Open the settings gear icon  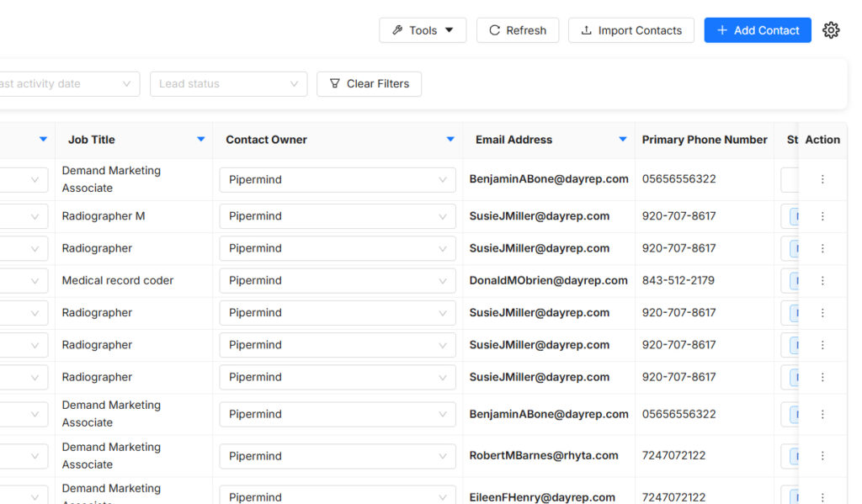coord(831,30)
